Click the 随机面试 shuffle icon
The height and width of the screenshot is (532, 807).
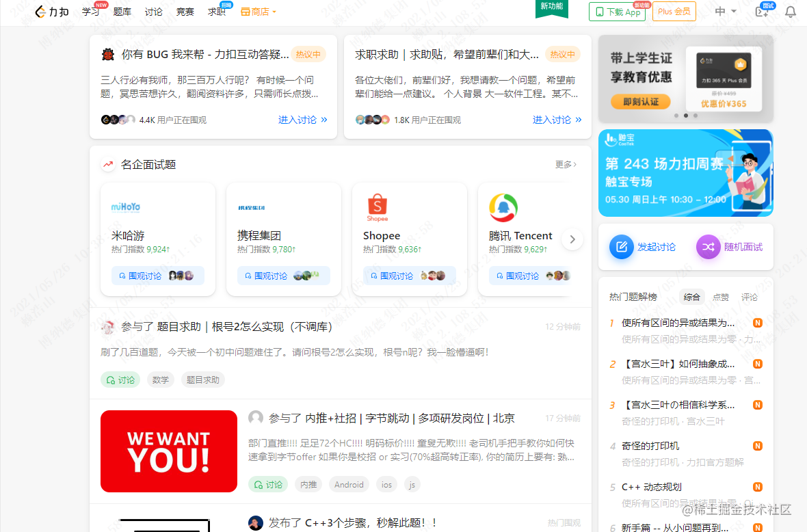click(x=708, y=247)
